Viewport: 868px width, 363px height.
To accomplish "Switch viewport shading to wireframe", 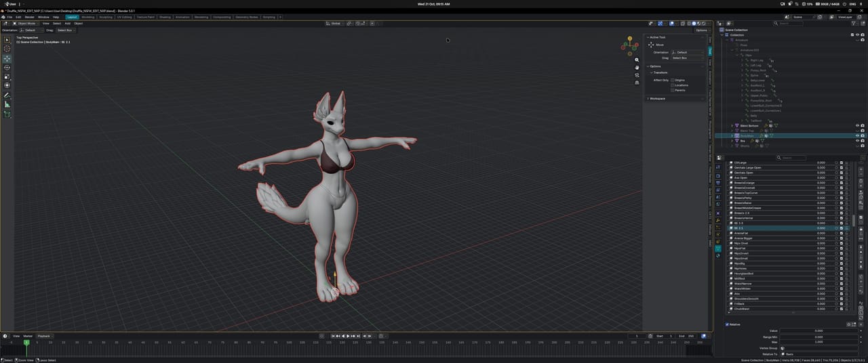I will [688, 23].
